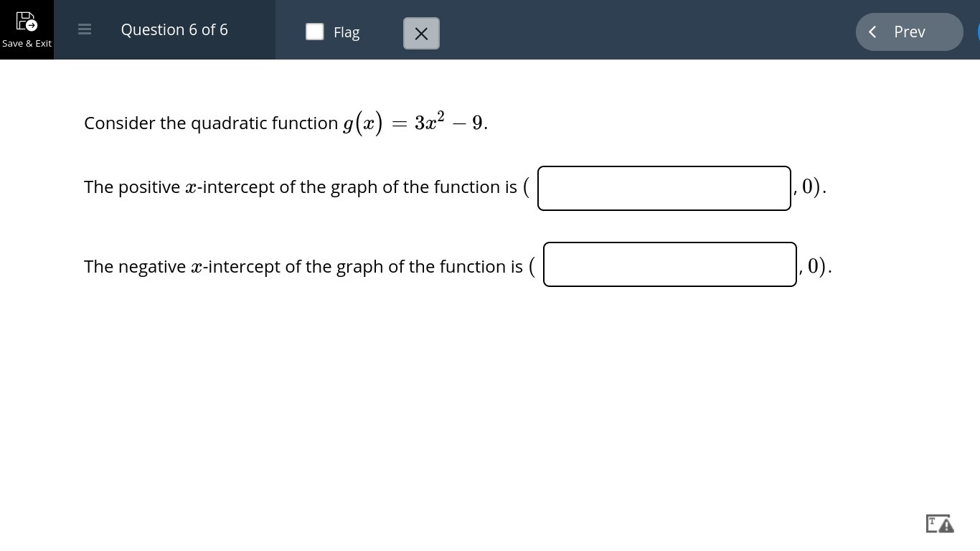The height and width of the screenshot is (551, 980).
Task: Click the 'The negative x-intercept' sentence
Action: [x=303, y=267]
